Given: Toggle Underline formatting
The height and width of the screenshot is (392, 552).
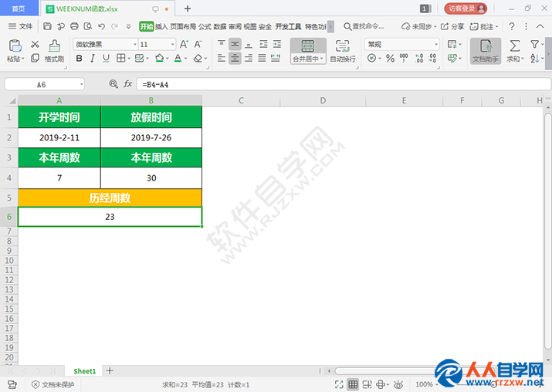Looking at the screenshot, I should 106,58.
